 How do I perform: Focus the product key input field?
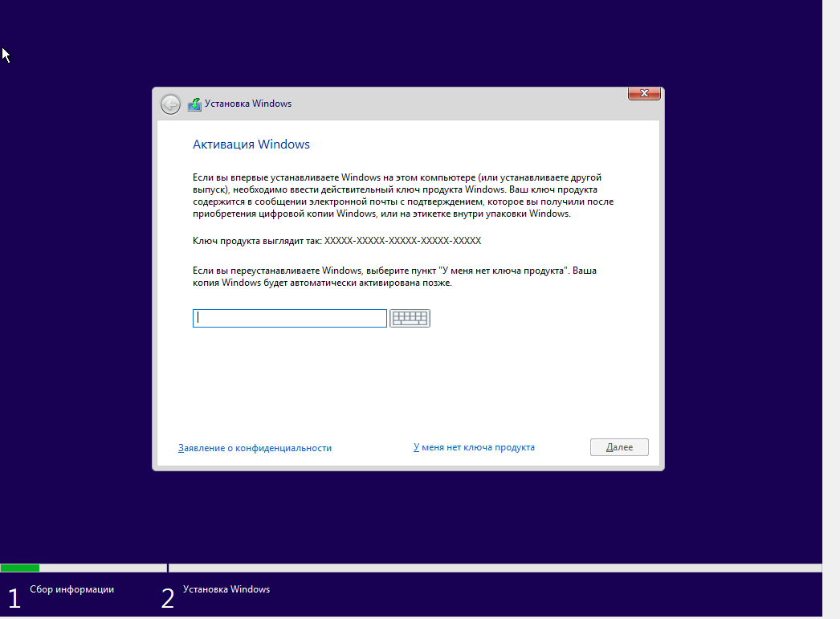(x=290, y=318)
